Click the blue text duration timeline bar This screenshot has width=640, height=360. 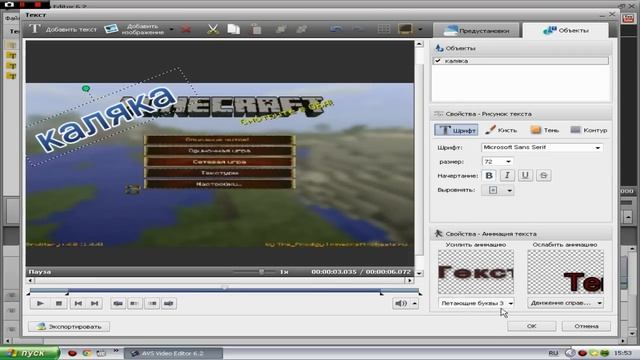tap(224, 291)
